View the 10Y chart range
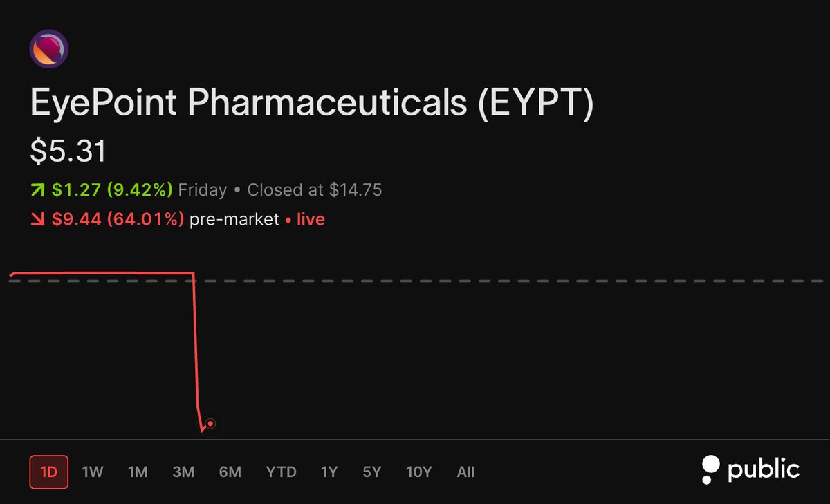The width and height of the screenshot is (830, 504). [419, 472]
